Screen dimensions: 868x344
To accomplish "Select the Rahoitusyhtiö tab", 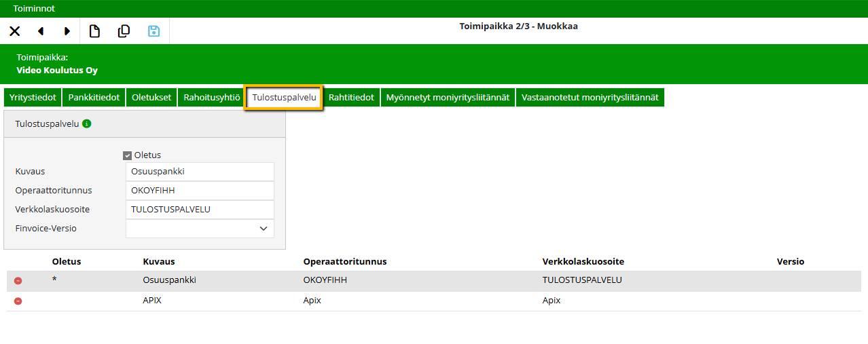I will (x=211, y=98).
